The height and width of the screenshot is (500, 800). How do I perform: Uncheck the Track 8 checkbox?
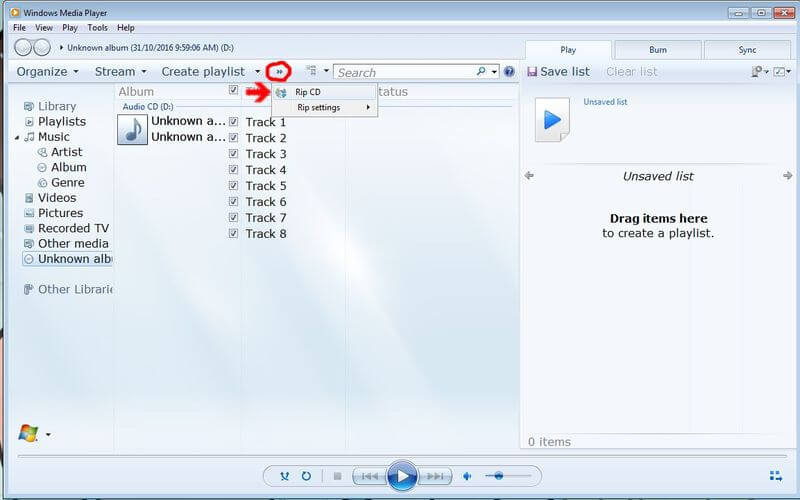point(233,234)
